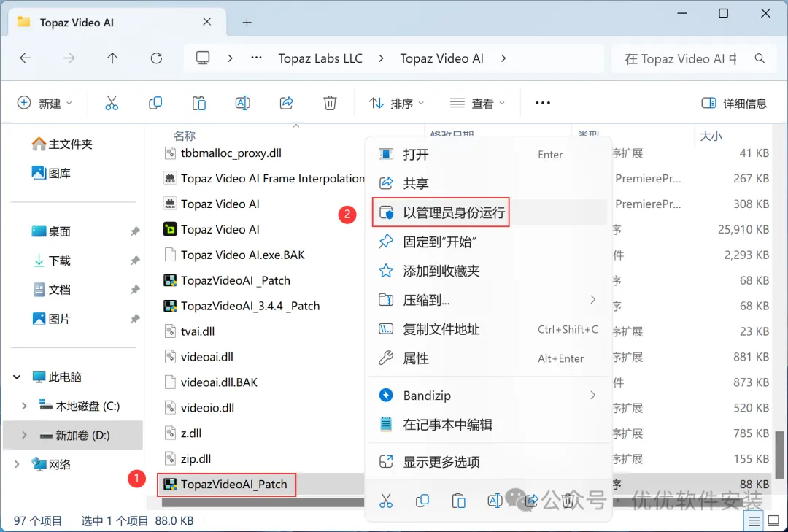
Task: Expand 新加卷 (D:) tree node
Action: pos(23,435)
